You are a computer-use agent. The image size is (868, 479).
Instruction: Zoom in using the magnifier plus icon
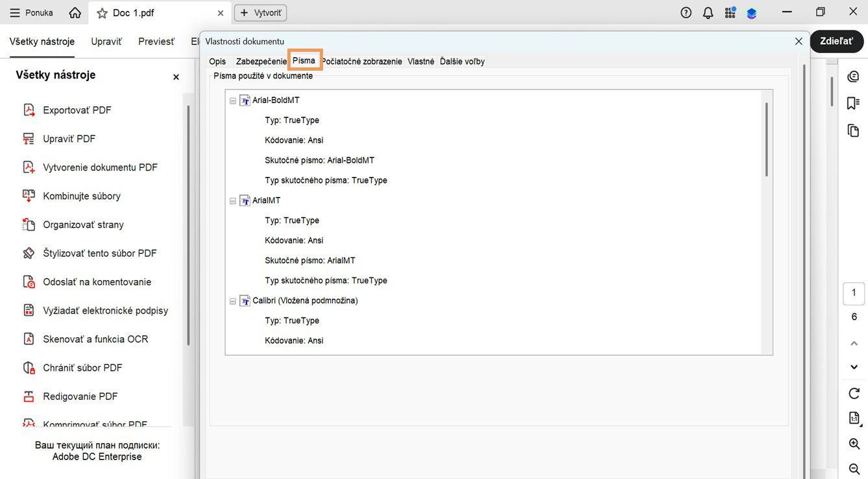tap(854, 444)
